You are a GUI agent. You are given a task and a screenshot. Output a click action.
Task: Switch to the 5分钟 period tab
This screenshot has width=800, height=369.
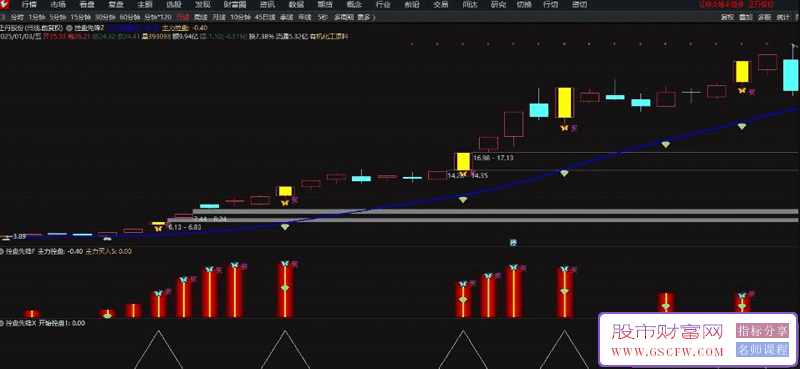tap(58, 17)
